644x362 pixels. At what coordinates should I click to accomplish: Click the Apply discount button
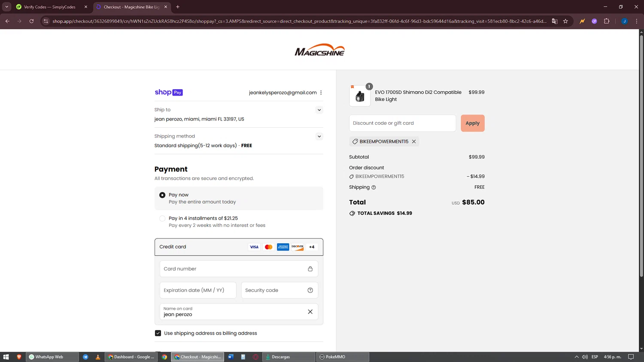473,123
